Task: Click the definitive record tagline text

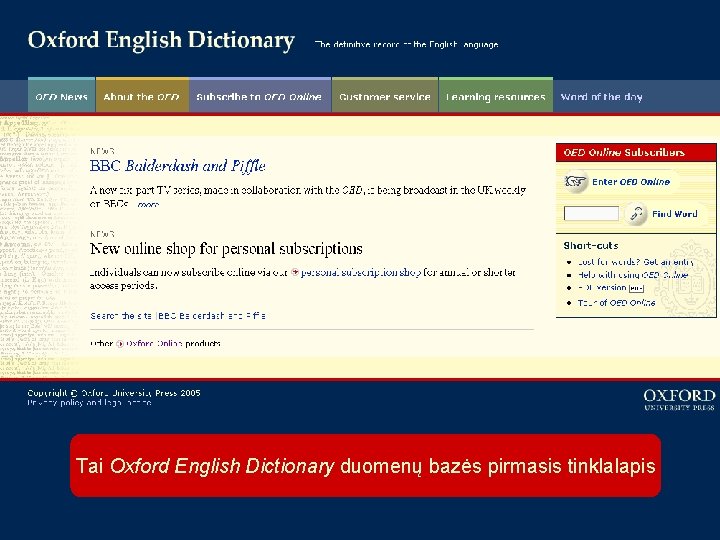Action: tap(406, 45)
